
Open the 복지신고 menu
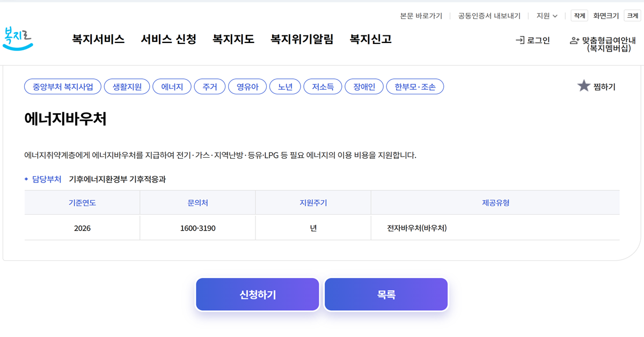coord(371,39)
